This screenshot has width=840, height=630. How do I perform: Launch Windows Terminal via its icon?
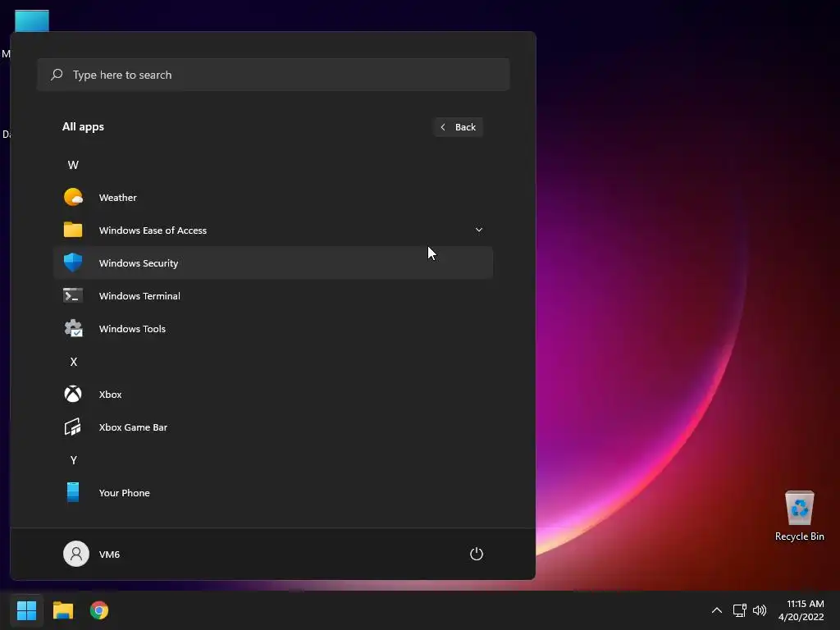click(73, 295)
